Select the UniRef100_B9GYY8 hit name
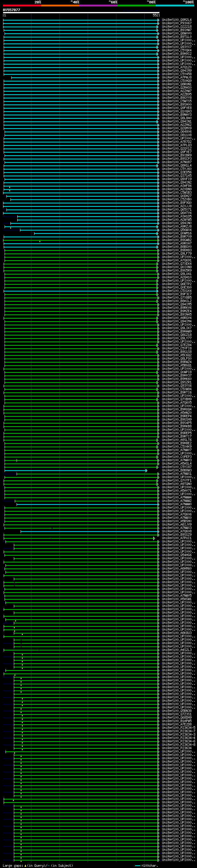197x868 pixels. coord(176,98)
